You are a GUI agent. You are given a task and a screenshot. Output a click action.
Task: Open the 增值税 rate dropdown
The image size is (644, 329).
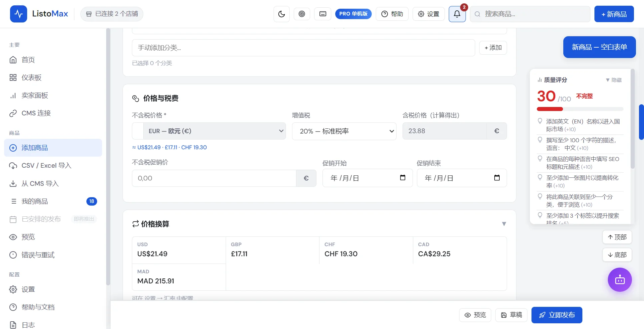click(344, 131)
